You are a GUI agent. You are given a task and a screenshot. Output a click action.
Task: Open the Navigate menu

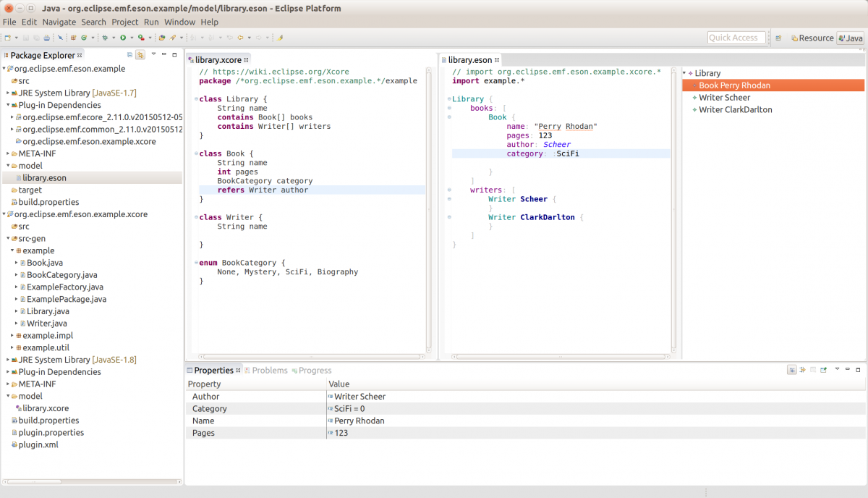(59, 22)
